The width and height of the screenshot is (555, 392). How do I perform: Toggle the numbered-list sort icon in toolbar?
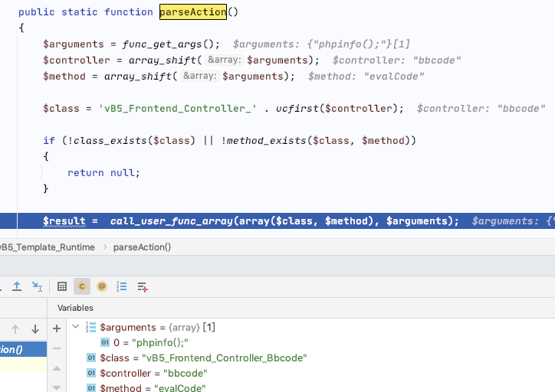(122, 286)
